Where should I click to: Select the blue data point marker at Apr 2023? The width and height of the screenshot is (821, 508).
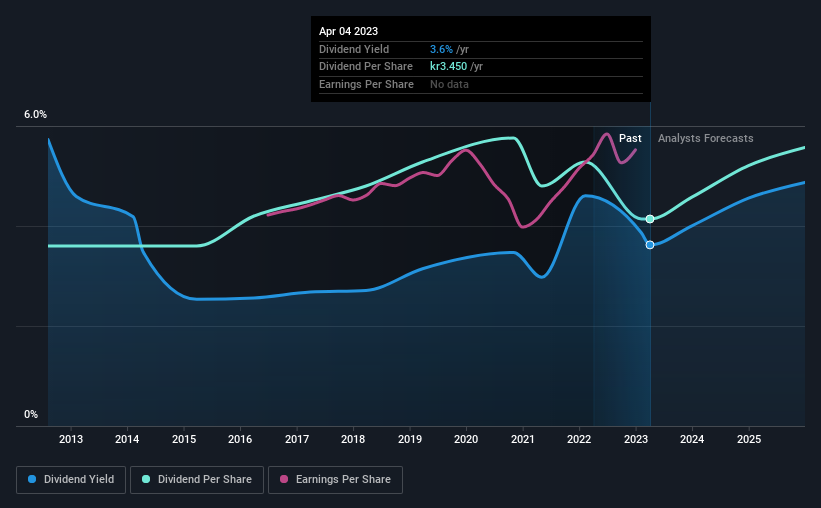[x=650, y=245]
